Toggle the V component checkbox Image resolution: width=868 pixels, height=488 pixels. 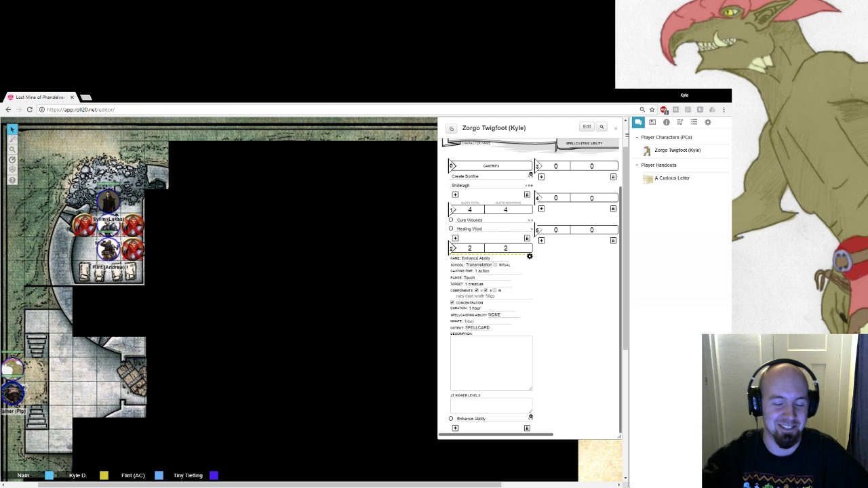(477, 290)
